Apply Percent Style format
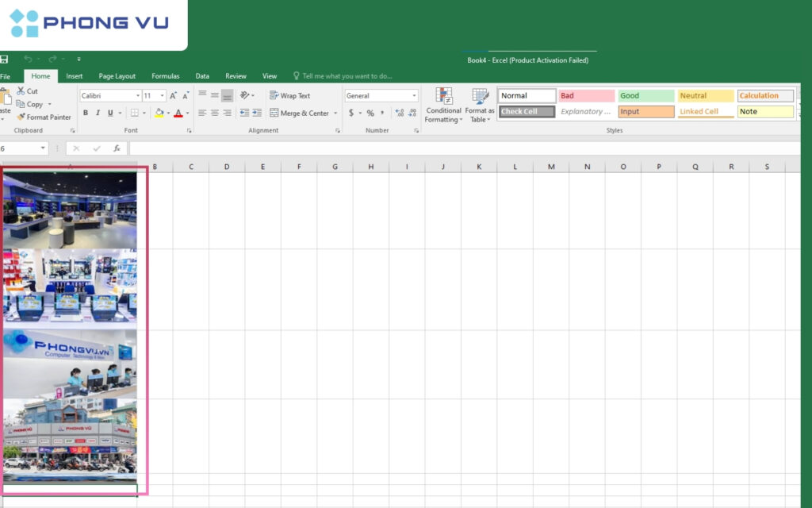Viewport: 812px width, 508px height. pyautogui.click(x=370, y=113)
